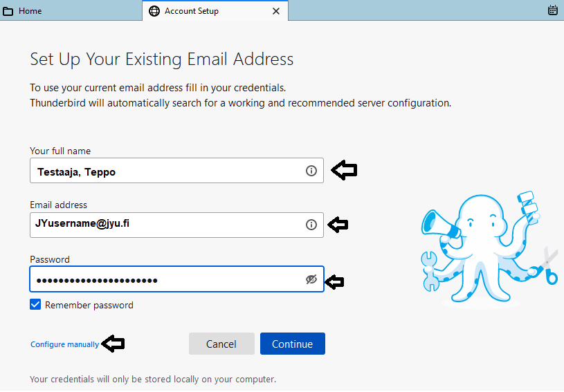This screenshot has height=392, width=564.
Task: Close the Account Setup tab
Action: click(276, 11)
